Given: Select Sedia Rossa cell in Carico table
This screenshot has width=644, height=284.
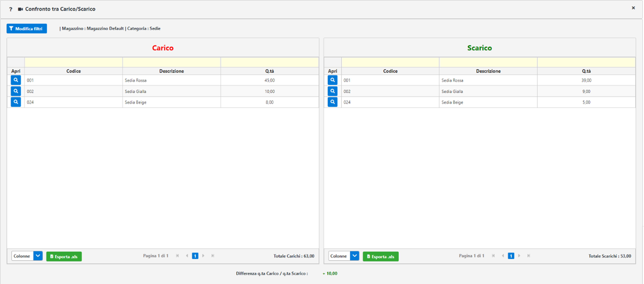Looking at the screenshot, I should point(172,80).
